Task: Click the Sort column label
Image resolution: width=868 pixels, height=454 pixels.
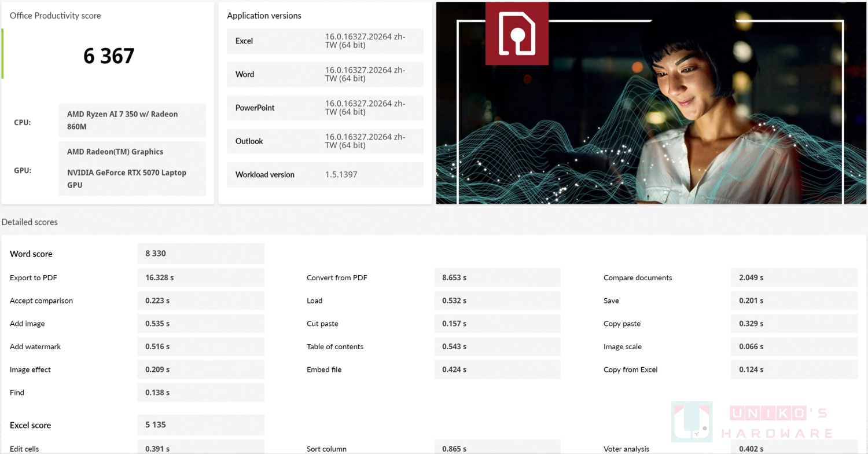Action: click(x=327, y=449)
